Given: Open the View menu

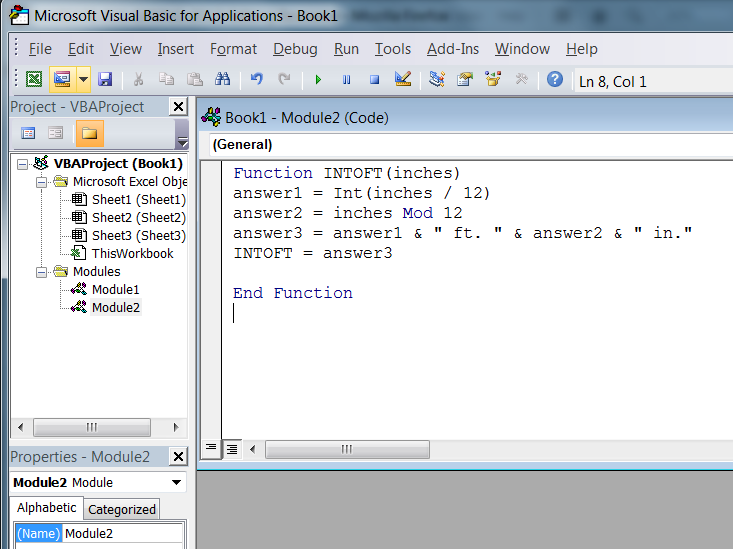Looking at the screenshot, I should [126, 49].
